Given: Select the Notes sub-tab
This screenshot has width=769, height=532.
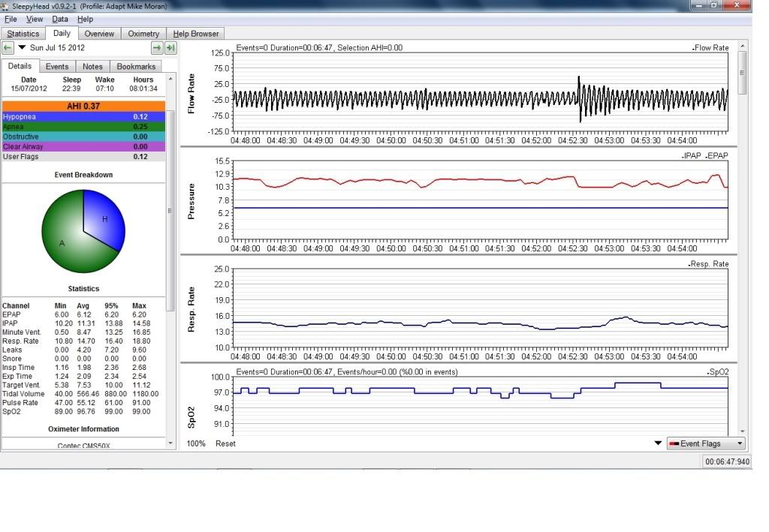Looking at the screenshot, I should pos(92,67).
